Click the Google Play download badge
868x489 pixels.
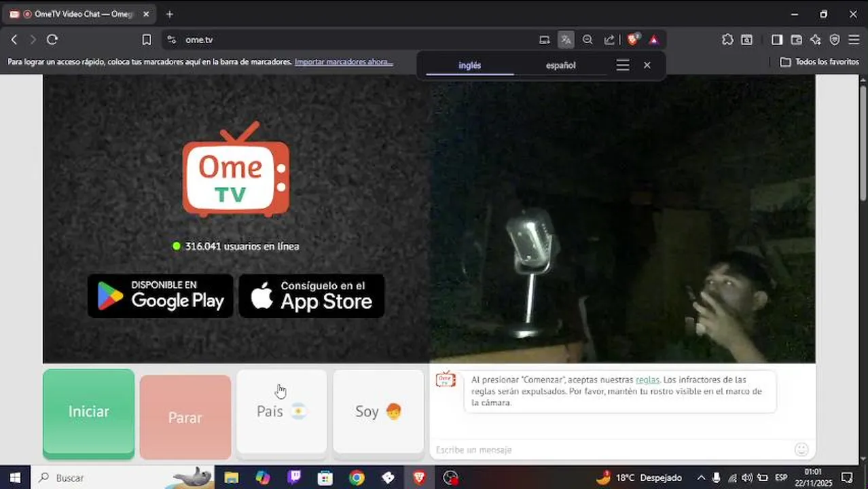pyautogui.click(x=160, y=295)
